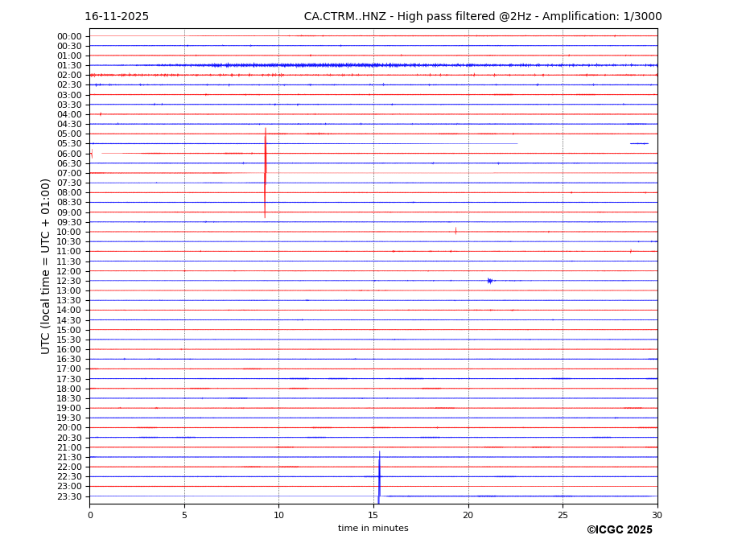This screenshot has height=560, width=746.
Task: Select the 18:00 time label
Action: pyautogui.click(x=69, y=389)
